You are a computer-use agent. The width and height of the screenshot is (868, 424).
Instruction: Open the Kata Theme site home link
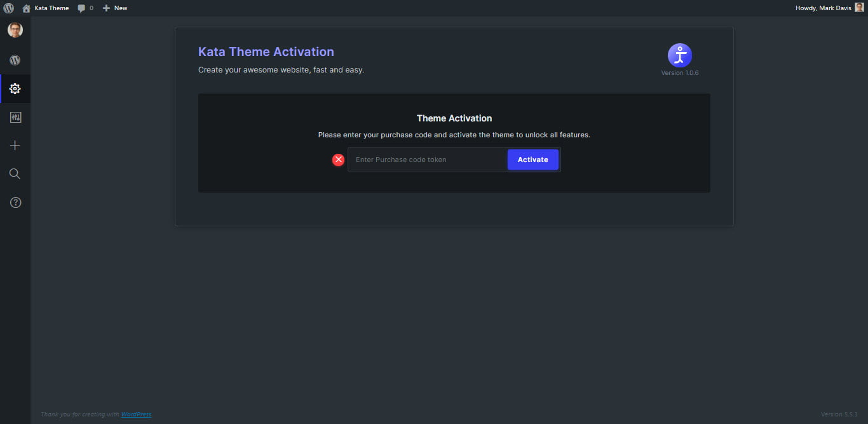[x=46, y=8]
